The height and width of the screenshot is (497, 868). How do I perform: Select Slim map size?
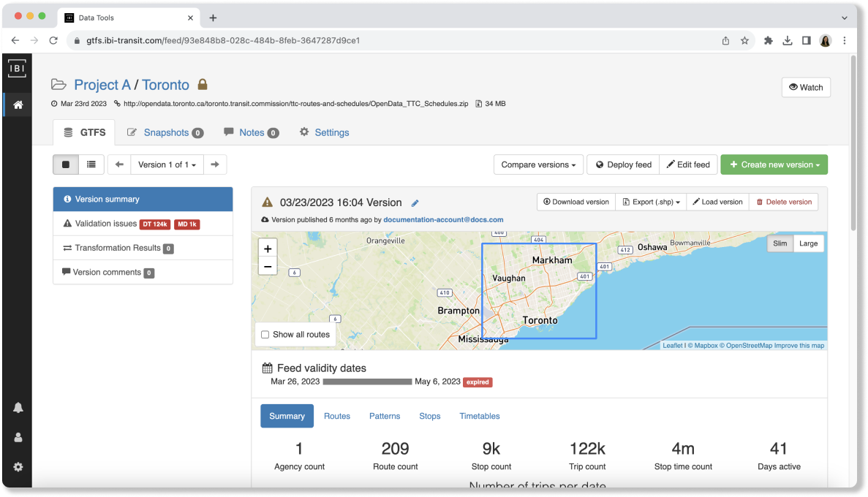780,243
